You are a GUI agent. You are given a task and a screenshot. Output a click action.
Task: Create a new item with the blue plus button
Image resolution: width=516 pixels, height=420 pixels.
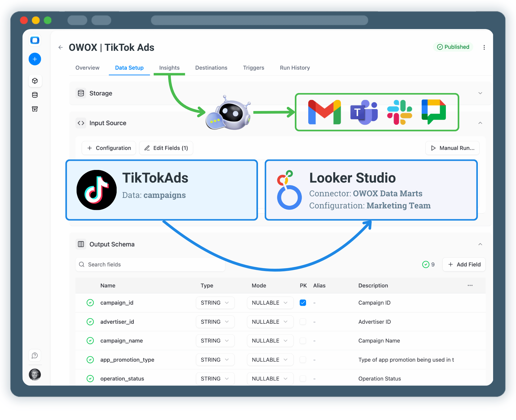pos(35,59)
